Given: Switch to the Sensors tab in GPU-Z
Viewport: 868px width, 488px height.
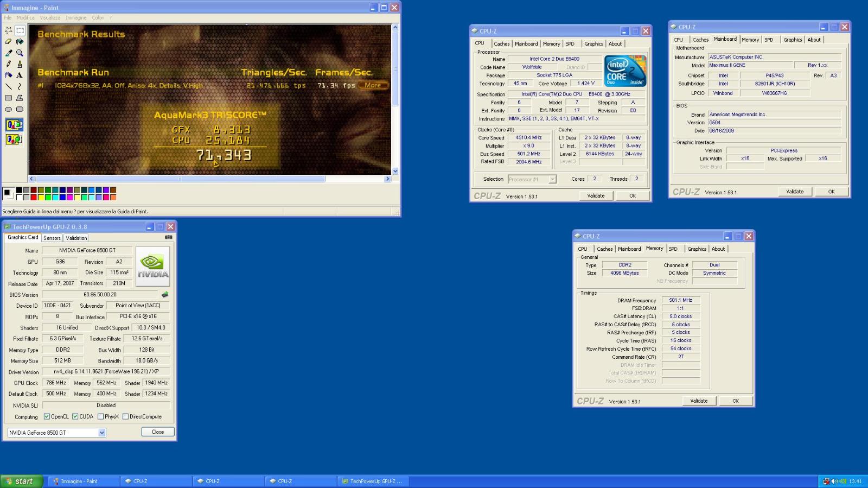Looking at the screenshot, I should click(x=52, y=238).
